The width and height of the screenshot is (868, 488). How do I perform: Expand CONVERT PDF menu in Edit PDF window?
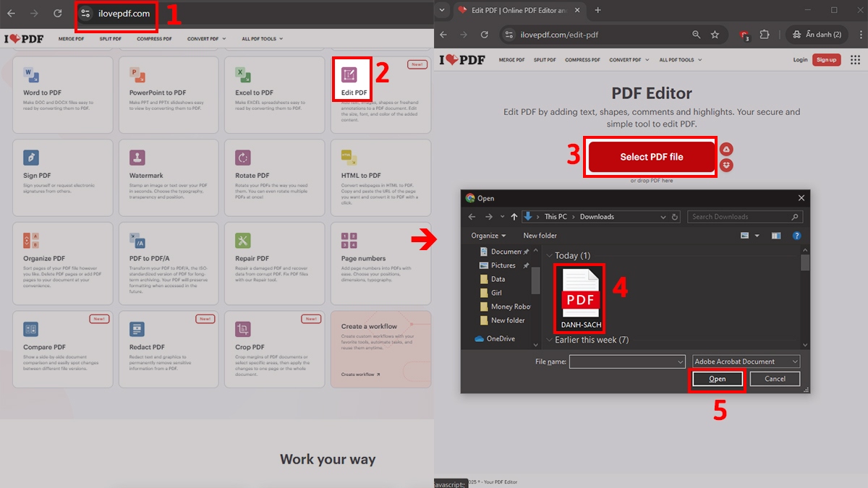click(629, 60)
